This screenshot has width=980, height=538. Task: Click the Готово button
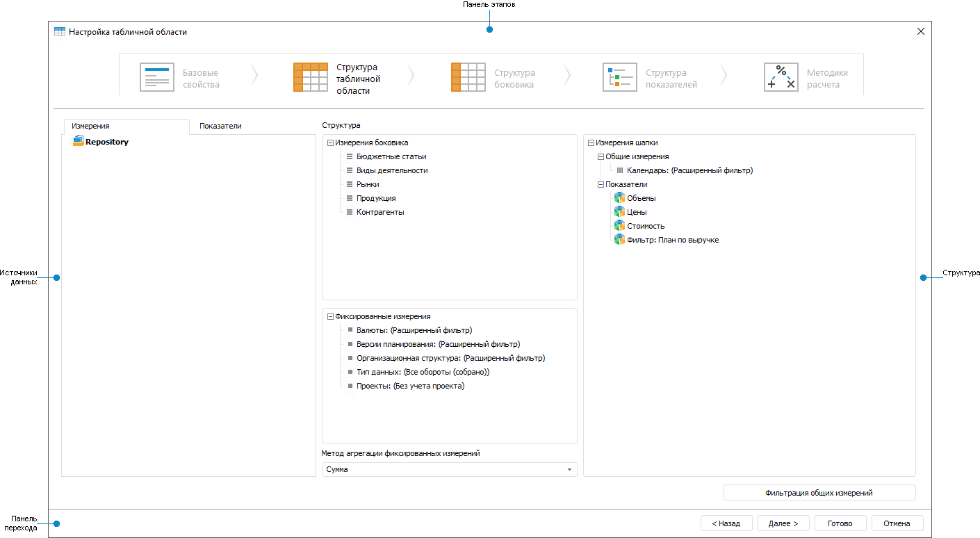(x=840, y=523)
